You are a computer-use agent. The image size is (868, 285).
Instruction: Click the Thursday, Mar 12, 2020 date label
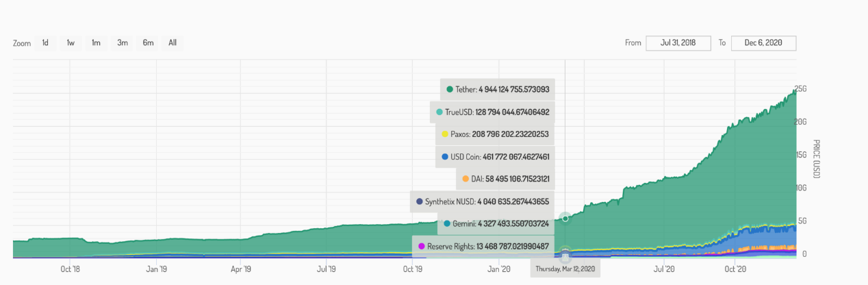pyautogui.click(x=565, y=269)
